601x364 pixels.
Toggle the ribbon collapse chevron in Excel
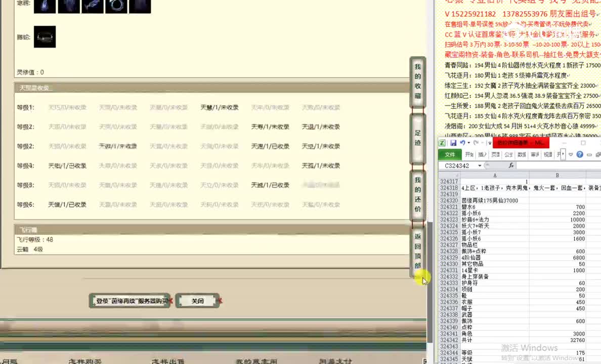(570, 154)
